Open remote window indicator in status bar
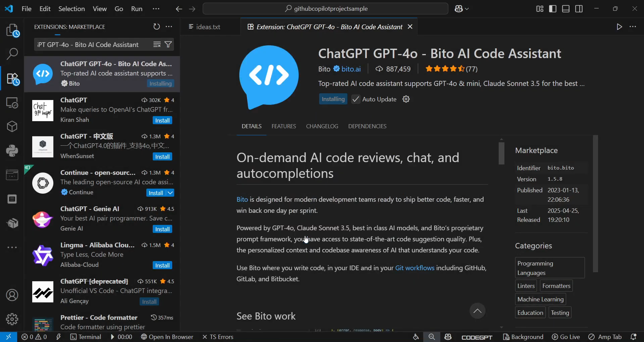 [x=8, y=337]
